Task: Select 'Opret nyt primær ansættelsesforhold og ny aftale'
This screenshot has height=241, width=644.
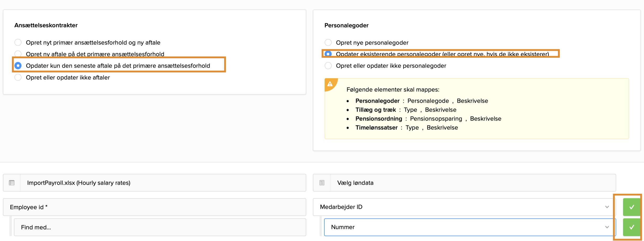Action: (x=18, y=42)
